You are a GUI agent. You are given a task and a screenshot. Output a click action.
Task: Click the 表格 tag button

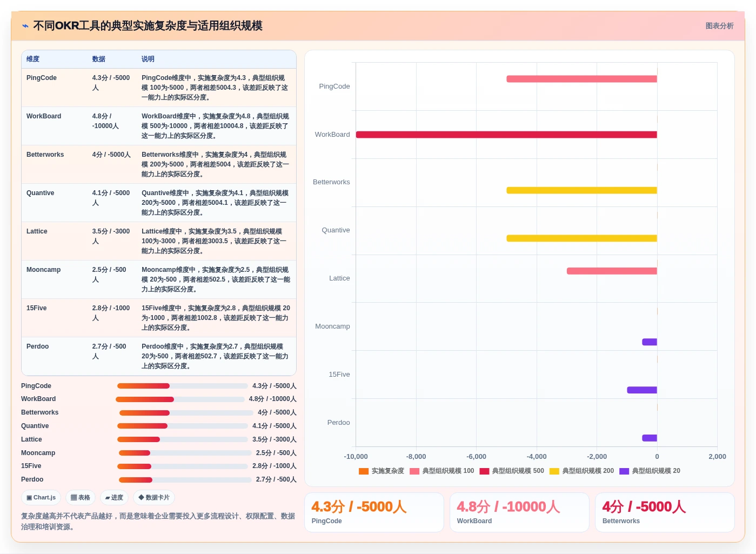(81, 498)
